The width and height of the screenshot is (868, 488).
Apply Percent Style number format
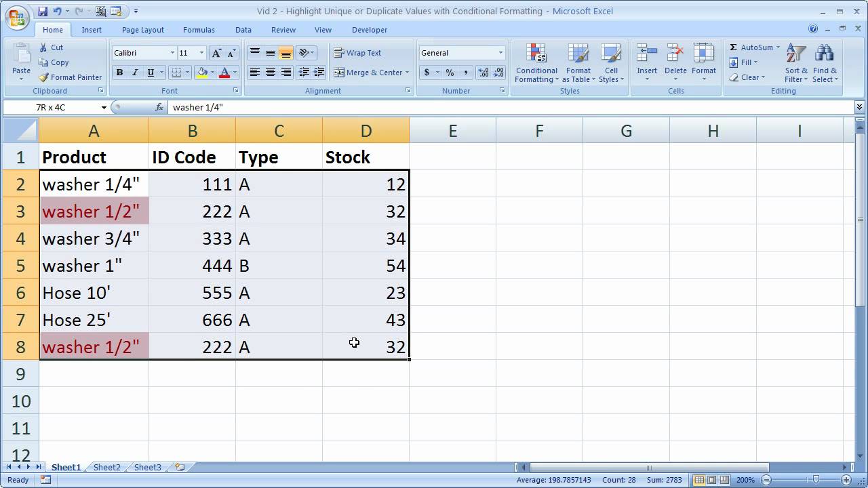pyautogui.click(x=450, y=73)
